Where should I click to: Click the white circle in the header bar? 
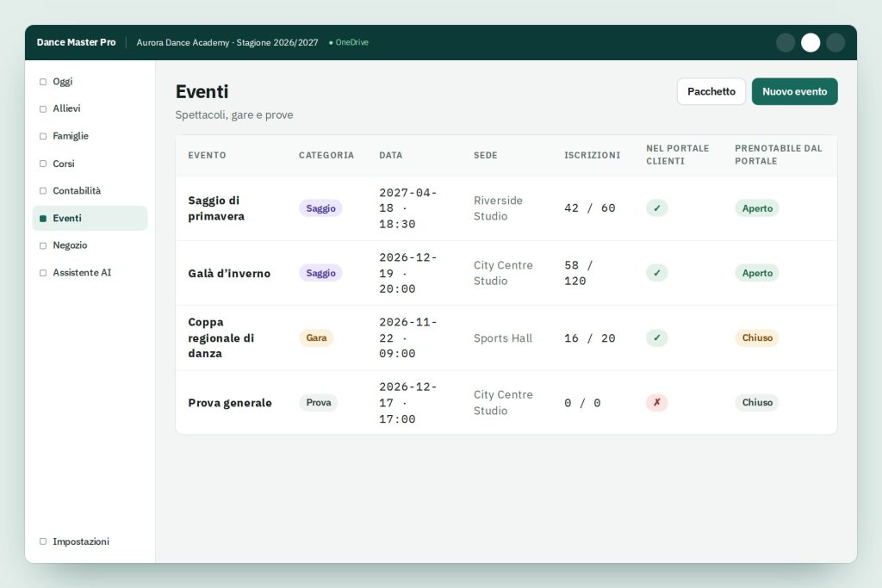pos(810,42)
